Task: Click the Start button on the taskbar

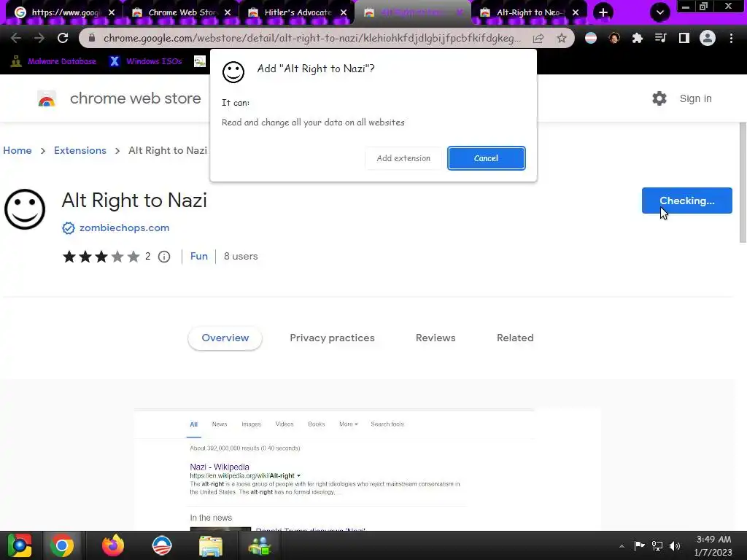Action: (x=19, y=545)
